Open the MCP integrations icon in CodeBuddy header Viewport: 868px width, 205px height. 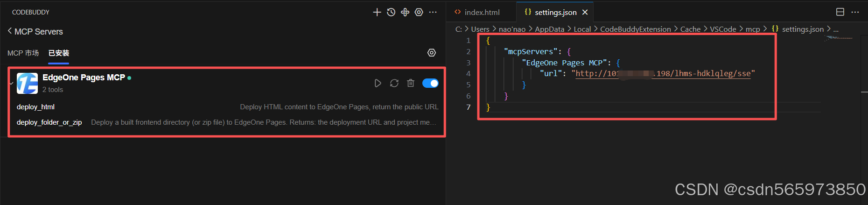coord(405,12)
